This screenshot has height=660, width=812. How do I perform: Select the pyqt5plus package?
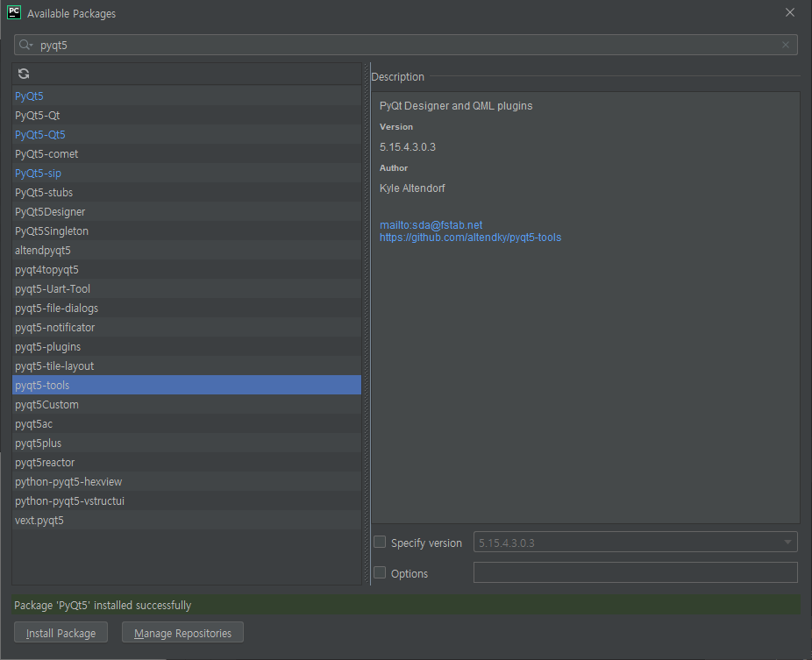[187, 444]
